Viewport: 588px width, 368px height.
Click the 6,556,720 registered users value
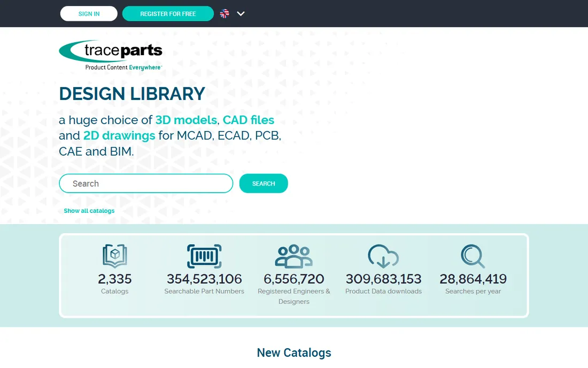(x=294, y=279)
